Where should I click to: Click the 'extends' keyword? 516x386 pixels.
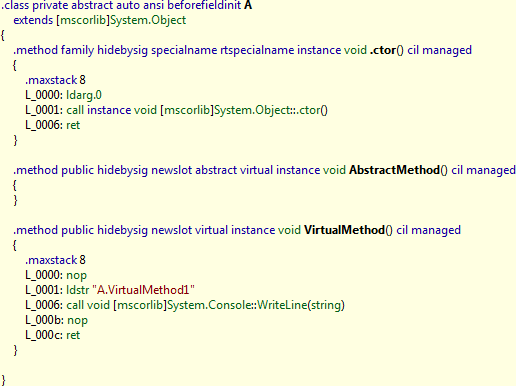(33, 20)
